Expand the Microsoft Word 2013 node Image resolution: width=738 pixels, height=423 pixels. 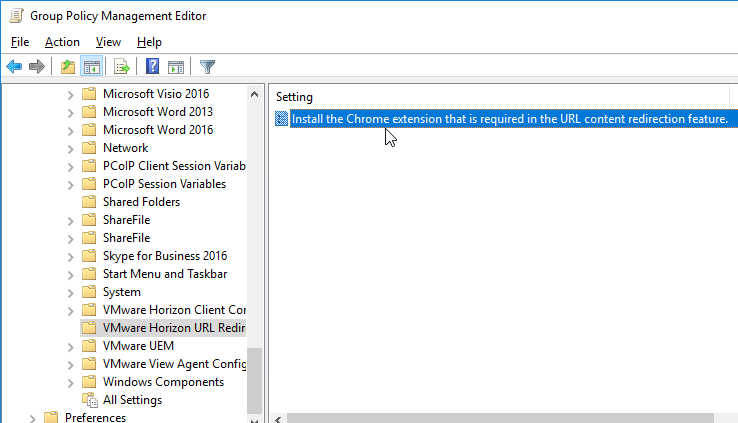(x=71, y=112)
